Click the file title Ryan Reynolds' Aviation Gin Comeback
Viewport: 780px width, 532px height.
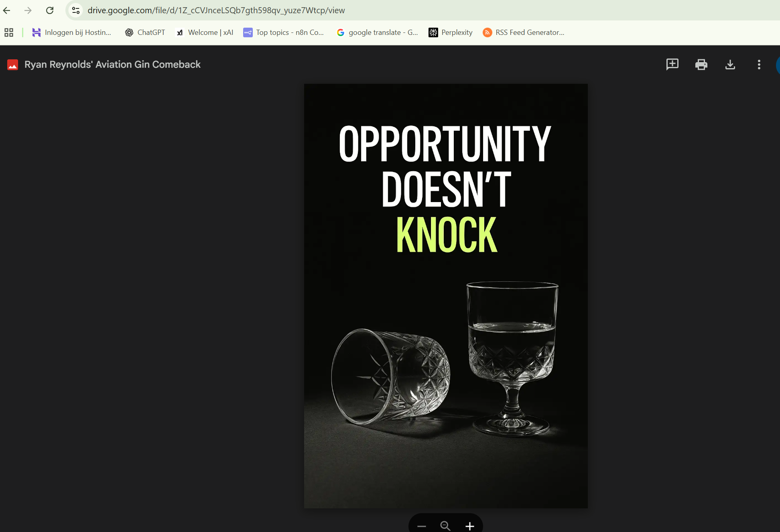[x=112, y=65]
